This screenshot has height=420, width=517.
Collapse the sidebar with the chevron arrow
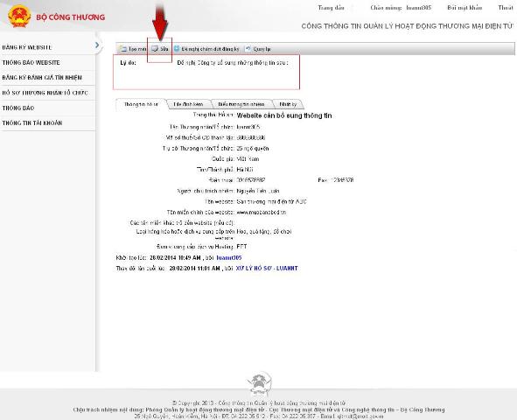coord(97,45)
